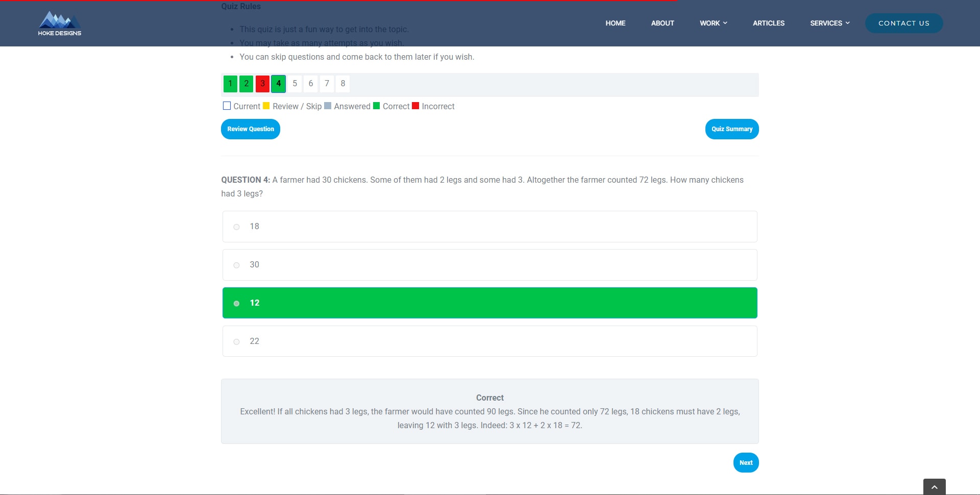Open question 8 in quiz navigator

[343, 84]
